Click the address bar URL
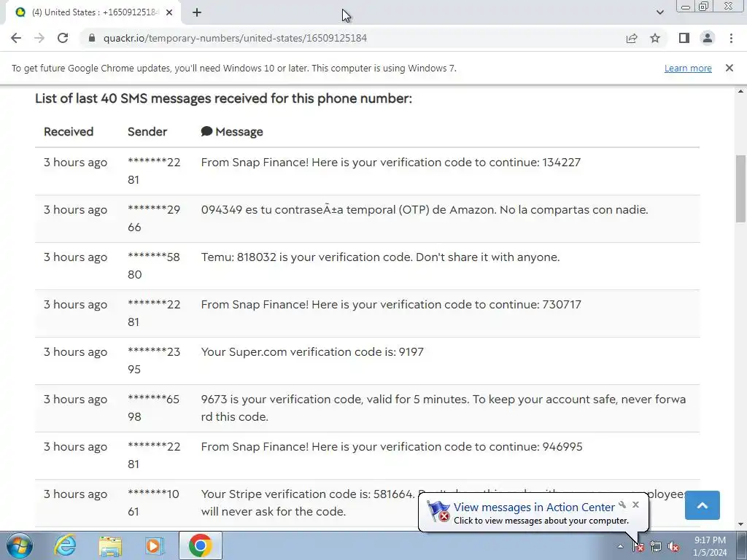 coord(235,38)
